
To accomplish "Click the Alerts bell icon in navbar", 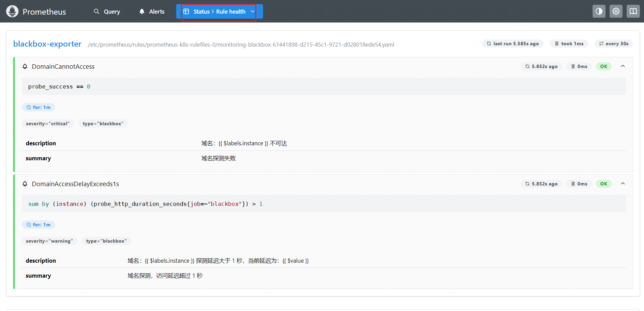I will 142,11.
